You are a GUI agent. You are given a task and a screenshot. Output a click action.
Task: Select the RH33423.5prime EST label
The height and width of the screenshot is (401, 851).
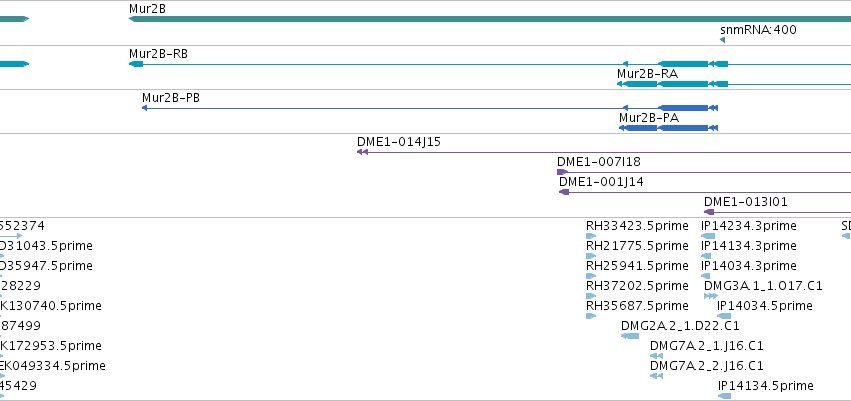coord(637,226)
